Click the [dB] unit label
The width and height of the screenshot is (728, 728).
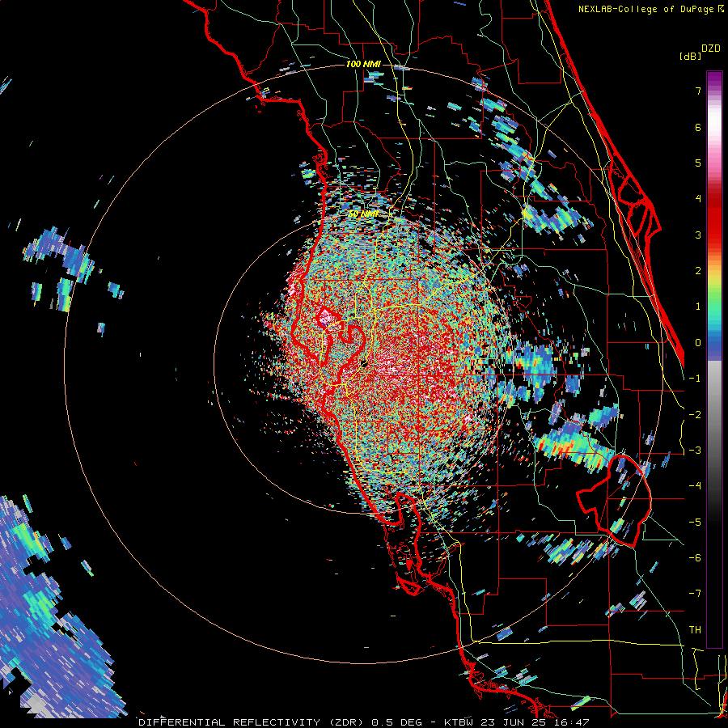click(690, 56)
